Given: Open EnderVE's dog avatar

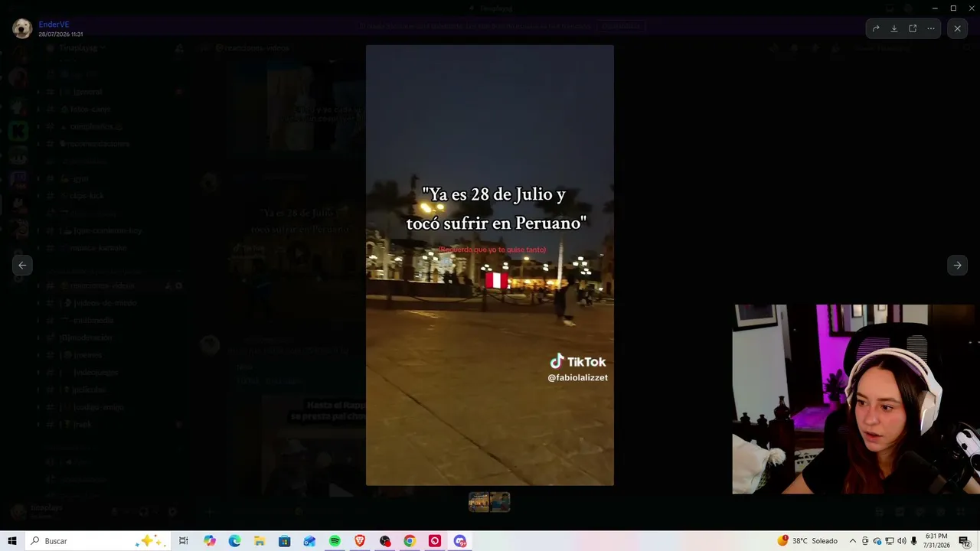Looking at the screenshot, I should (x=22, y=28).
